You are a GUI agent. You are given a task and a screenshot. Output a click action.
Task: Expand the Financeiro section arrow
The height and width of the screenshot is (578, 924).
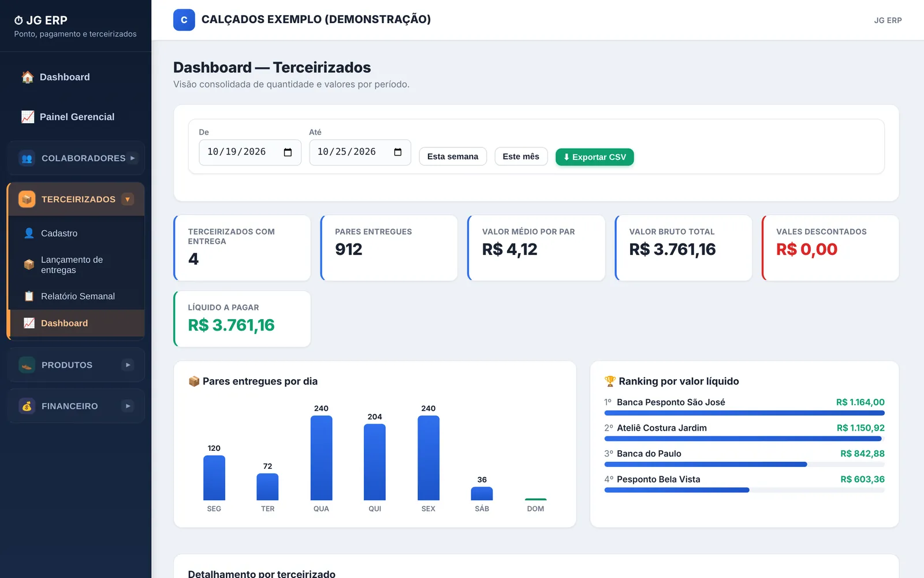click(x=128, y=406)
